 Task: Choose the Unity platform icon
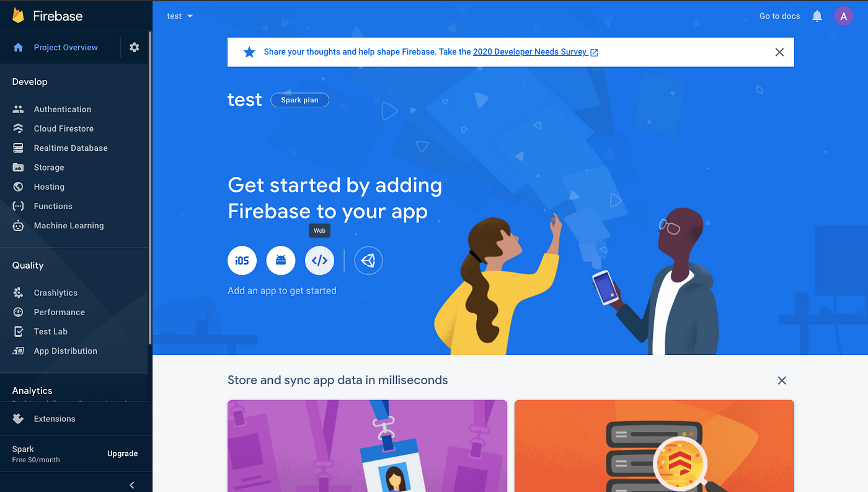368,261
